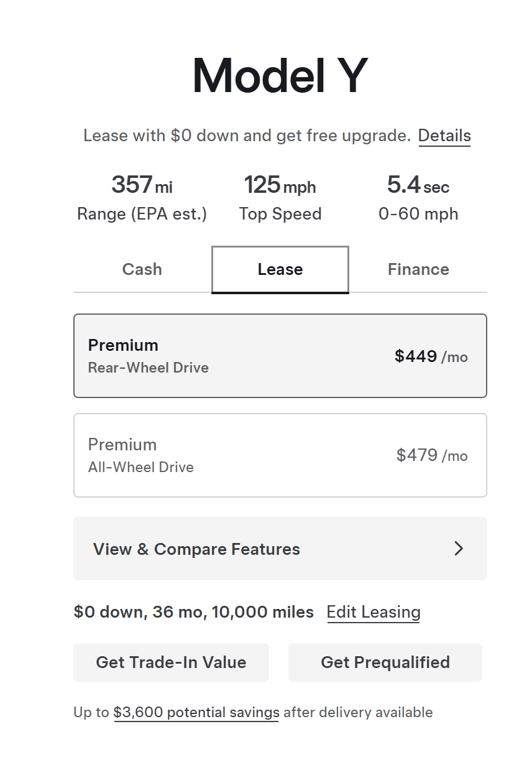Expand View & Compare Features
Image resolution: width=532 pixels, height=775 pixels.
196,549
